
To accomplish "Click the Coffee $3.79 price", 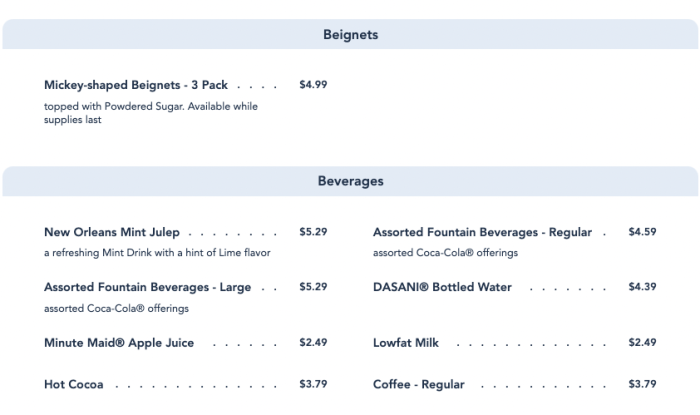I will tap(642, 384).
